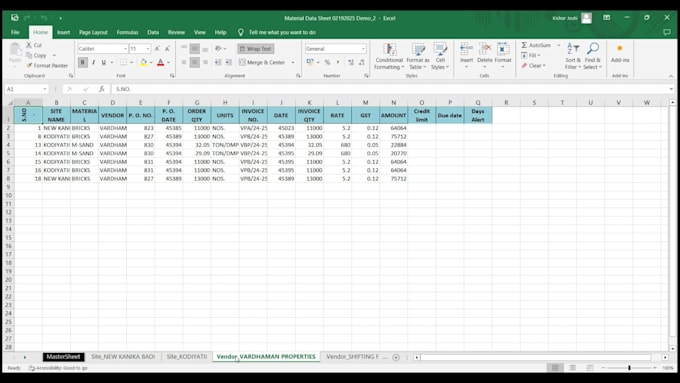The image size is (680, 383).
Task: Adjust the zoom slider
Action: coord(629,368)
